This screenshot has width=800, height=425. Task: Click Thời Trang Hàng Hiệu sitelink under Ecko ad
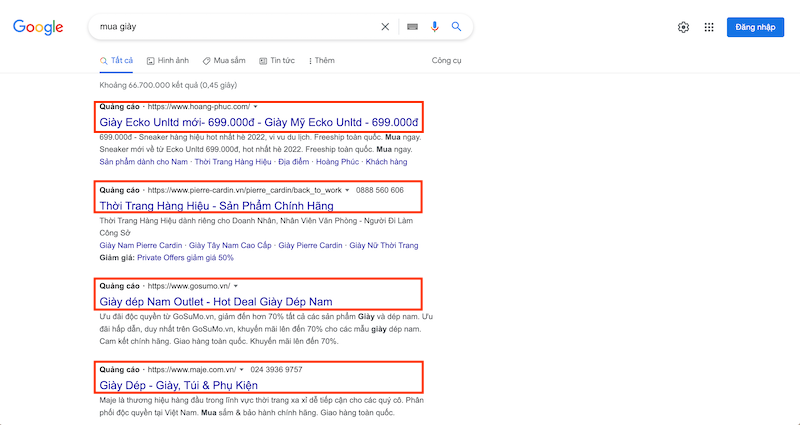(233, 162)
